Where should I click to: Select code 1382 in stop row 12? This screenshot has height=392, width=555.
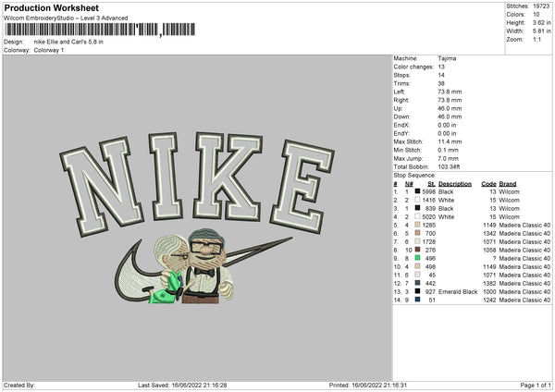point(490,284)
